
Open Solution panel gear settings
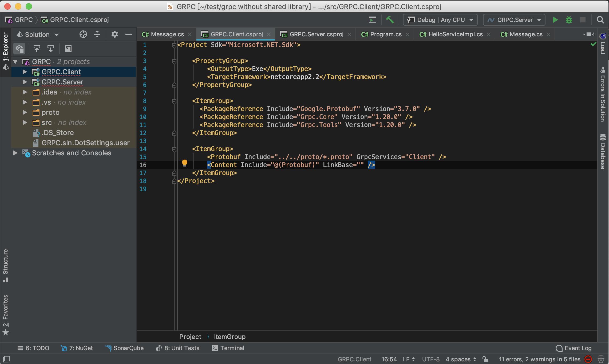115,34
